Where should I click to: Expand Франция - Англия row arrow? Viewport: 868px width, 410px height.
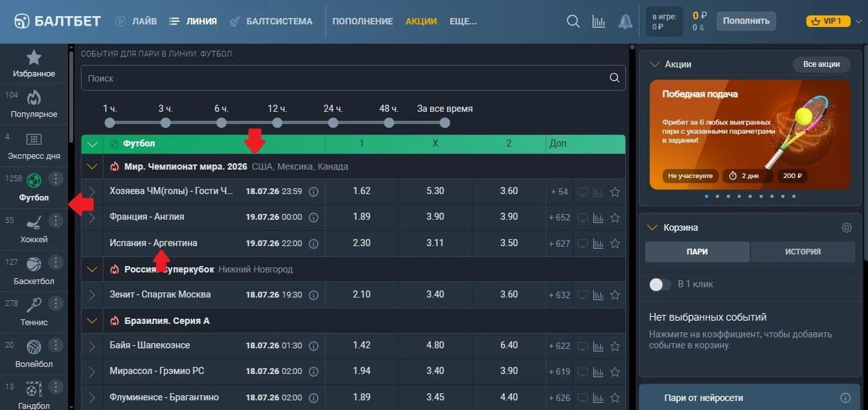coord(92,217)
